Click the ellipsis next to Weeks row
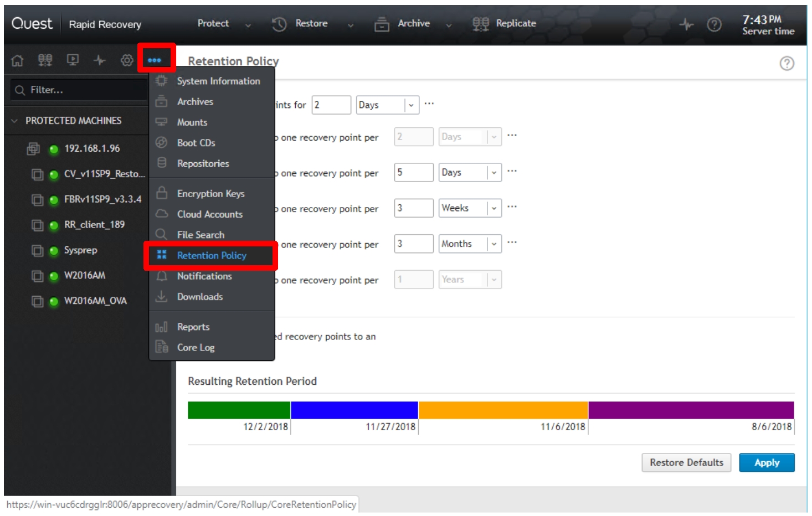The width and height of the screenshot is (812, 516). pos(512,207)
